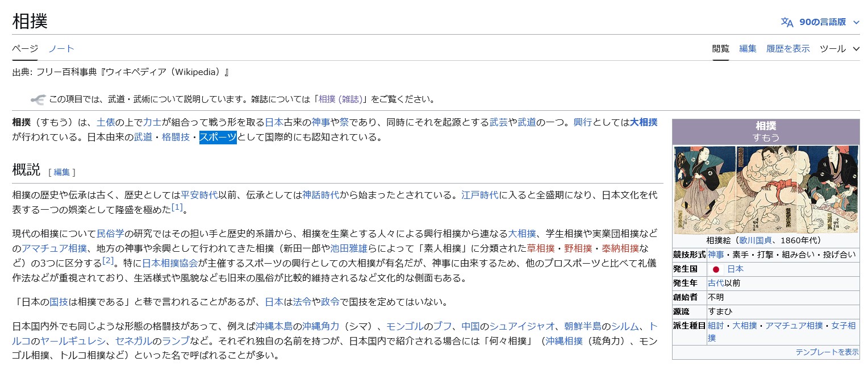Select the 閲覧 tab
Viewport: 868px width, 366px height.
click(721, 49)
